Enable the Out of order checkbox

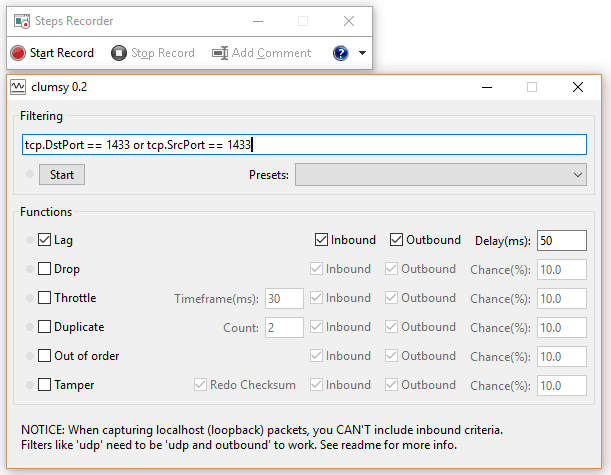click(44, 355)
